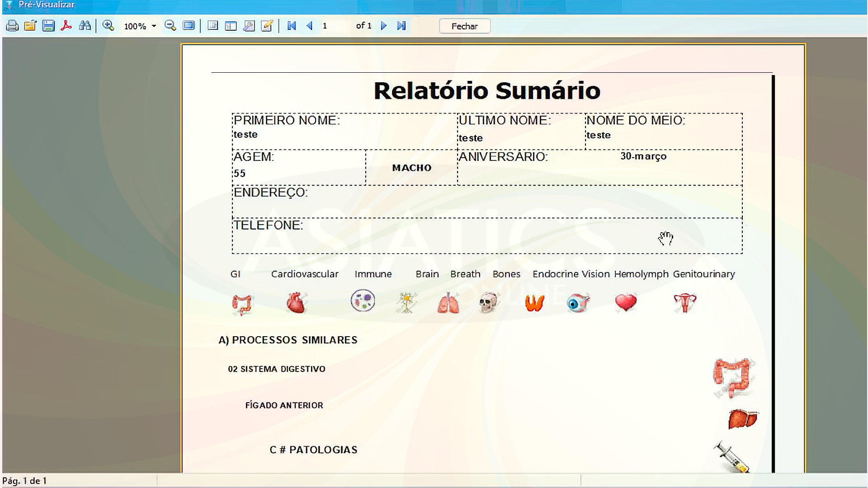Click the Relatório Sumário title
The height and width of the screenshot is (488, 868).
tap(487, 90)
